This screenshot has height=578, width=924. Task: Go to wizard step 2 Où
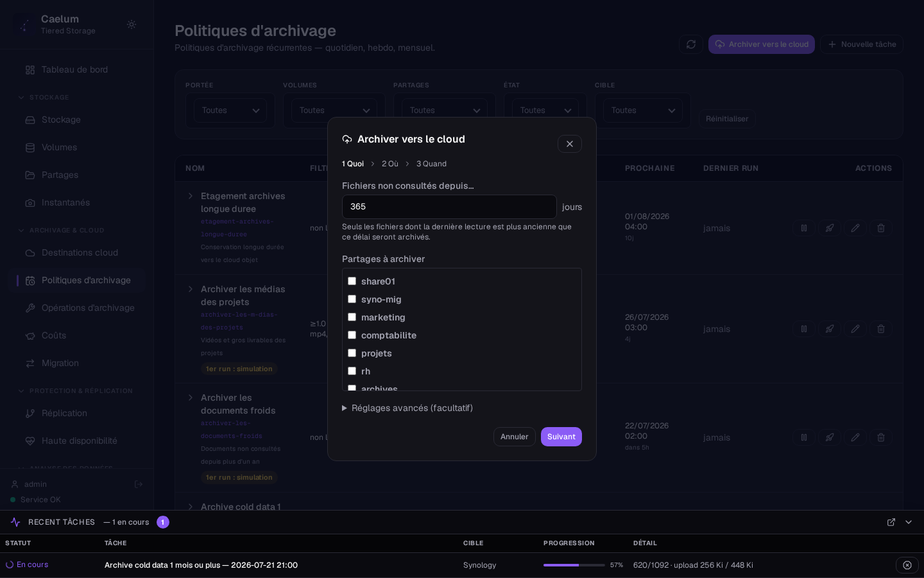[x=390, y=164]
